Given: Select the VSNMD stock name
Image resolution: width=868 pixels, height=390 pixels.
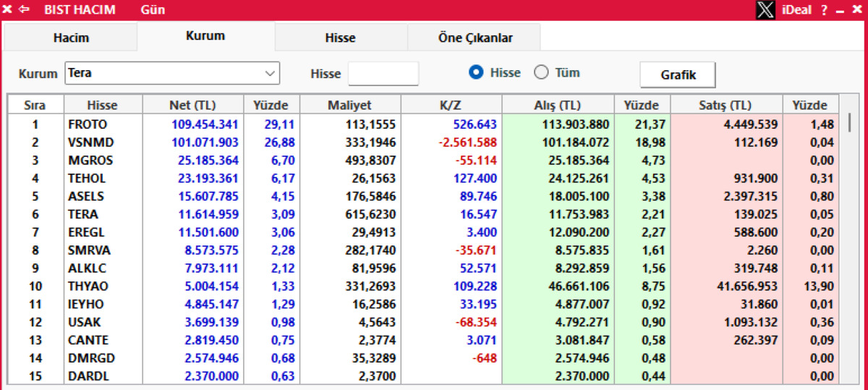Looking at the screenshot, I should click(x=90, y=143).
